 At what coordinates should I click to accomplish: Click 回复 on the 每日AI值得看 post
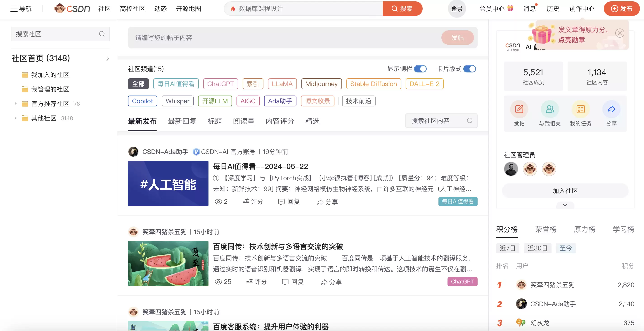(x=289, y=201)
